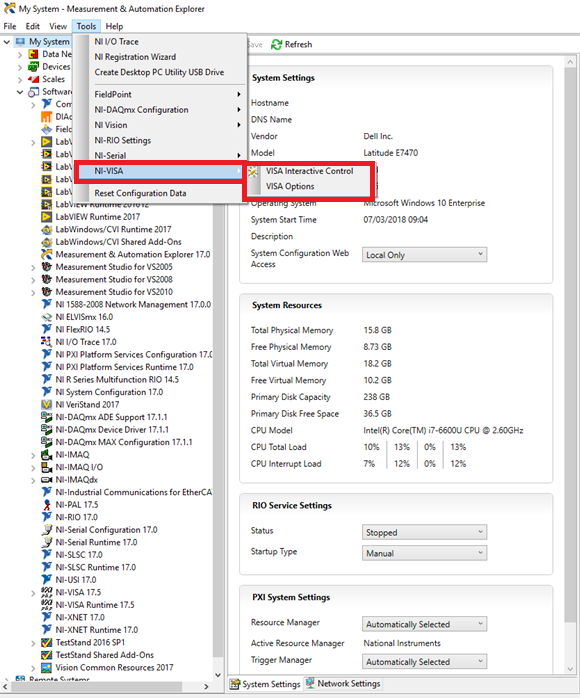Click the System Settings tab icon
The height and width of the screenshot is (698, 580).
(235, 684)
